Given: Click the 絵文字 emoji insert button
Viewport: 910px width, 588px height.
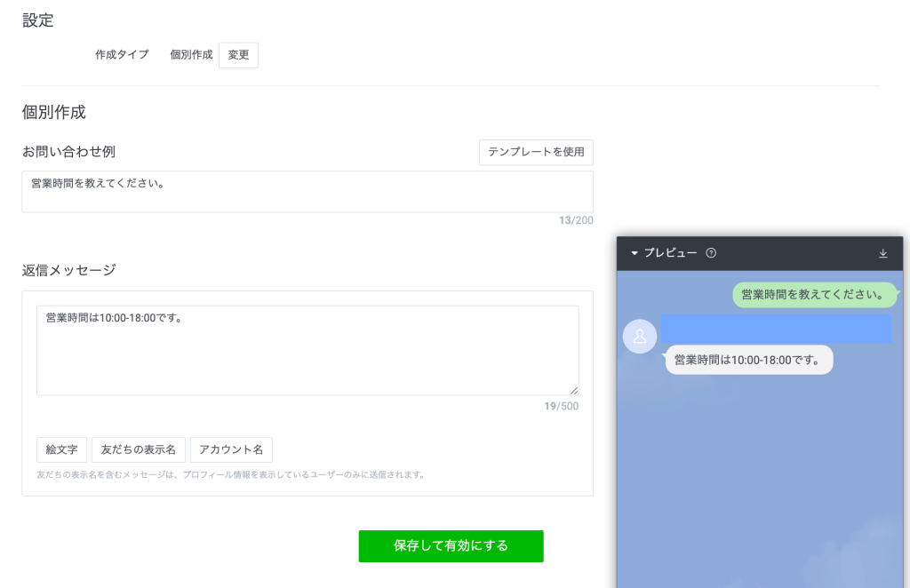Looking at the screenshot, I should [61, 449].
